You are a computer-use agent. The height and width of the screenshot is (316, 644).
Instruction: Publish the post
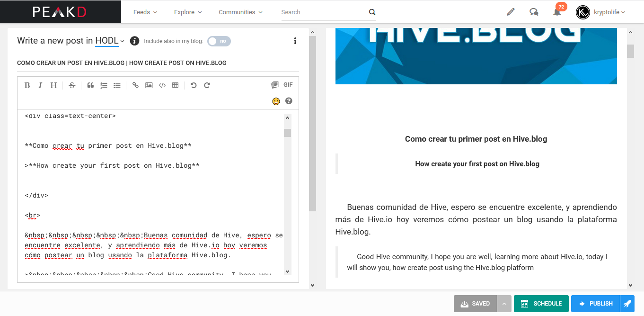point(595,304)
